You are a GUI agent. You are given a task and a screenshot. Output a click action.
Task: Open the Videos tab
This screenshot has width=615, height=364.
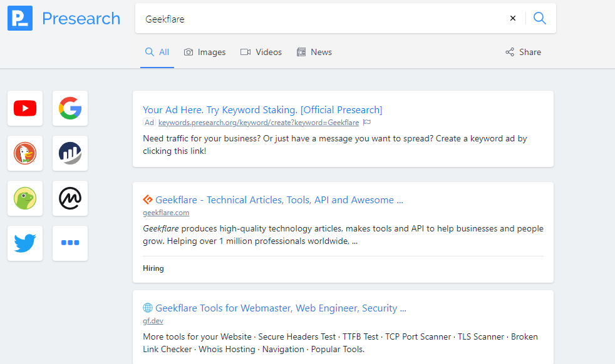pos(261,52)
